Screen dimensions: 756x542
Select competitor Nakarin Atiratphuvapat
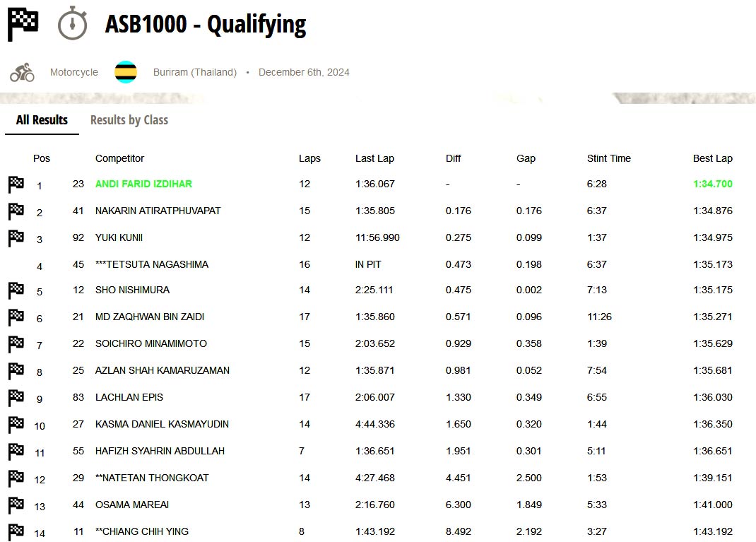158,211
